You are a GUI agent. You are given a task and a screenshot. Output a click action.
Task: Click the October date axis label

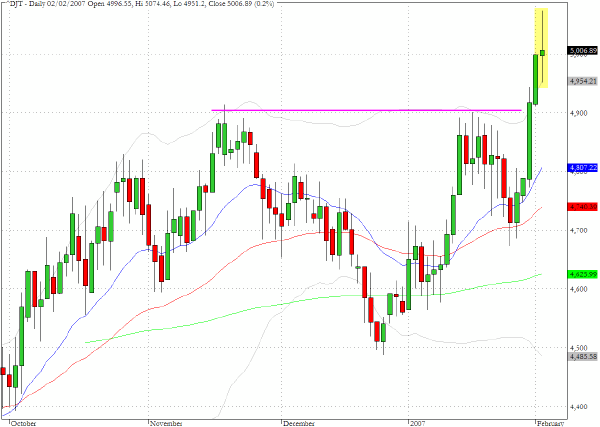pyautogui.click(x=24, y=423)
